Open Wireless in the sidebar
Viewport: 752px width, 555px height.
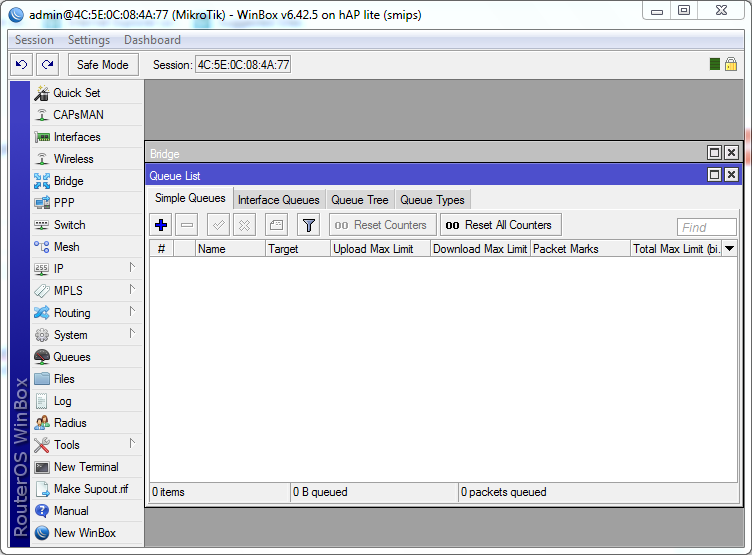(x=87, y=159)
